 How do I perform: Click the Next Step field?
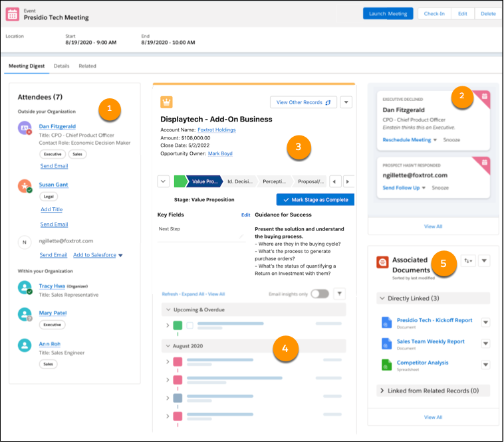coord(201,233)
